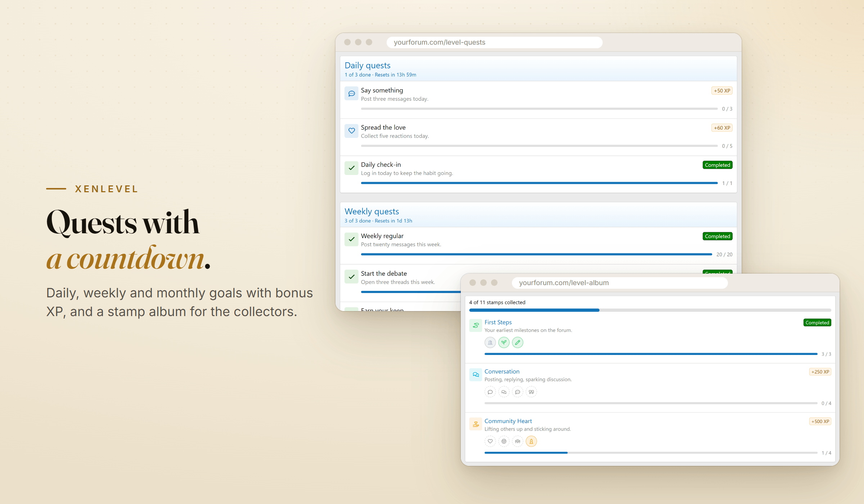Focus the yourforum.com/level-album address bar
The width and height of the screenshot is (864, 504).
[620, 283]
